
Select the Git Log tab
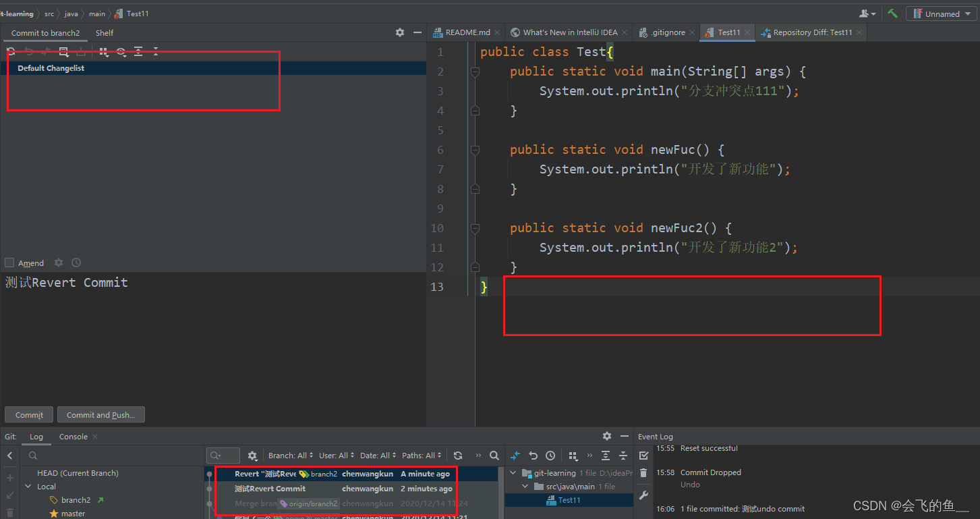pyautogui.click(x=36, y=437)
